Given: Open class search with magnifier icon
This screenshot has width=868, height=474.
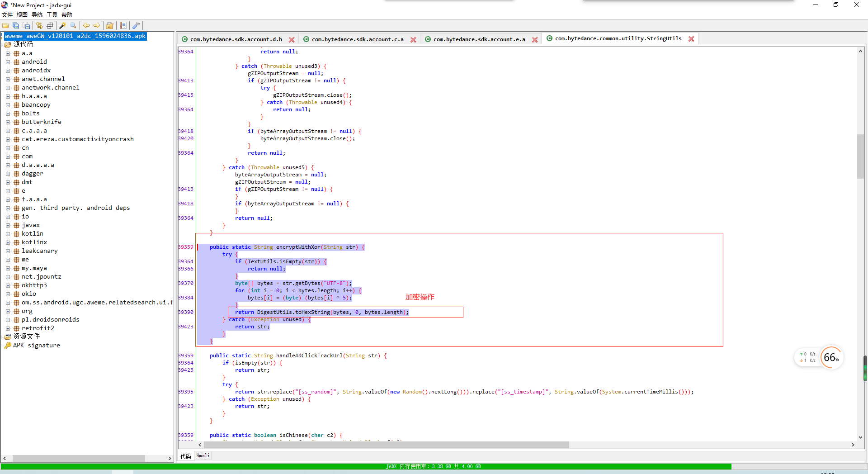Looking at the screenshot, I should pyautogui.click(x=73, y=26).
